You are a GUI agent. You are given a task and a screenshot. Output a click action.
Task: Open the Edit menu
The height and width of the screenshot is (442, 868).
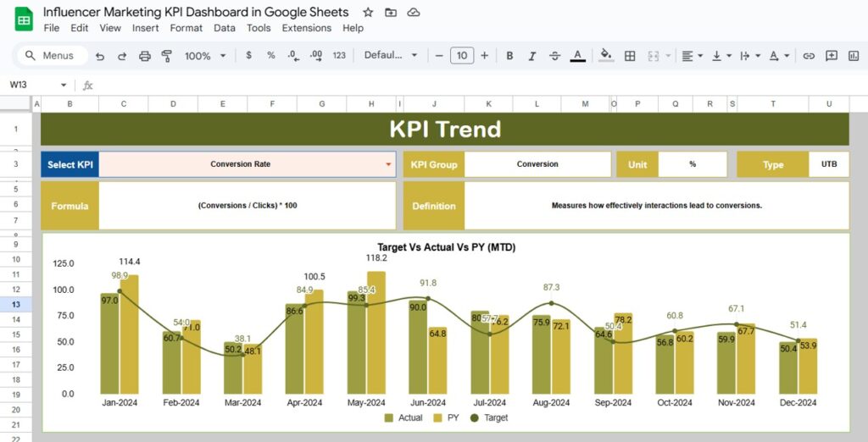click(79, 28)
